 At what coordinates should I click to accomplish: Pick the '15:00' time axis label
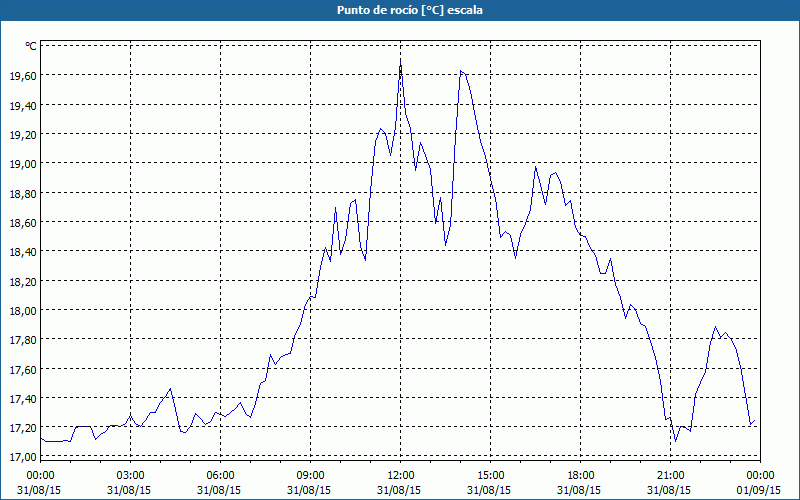(x=490, y=476)
